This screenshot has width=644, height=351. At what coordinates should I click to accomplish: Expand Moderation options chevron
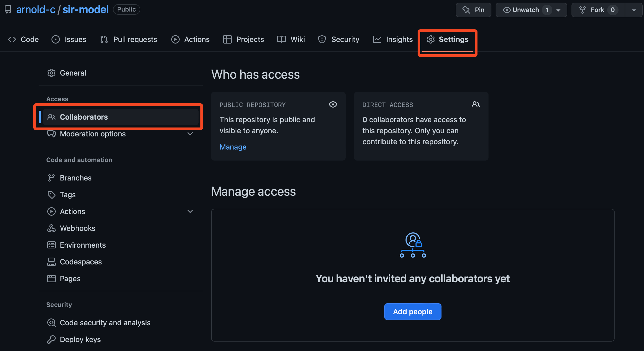point(190,134)
